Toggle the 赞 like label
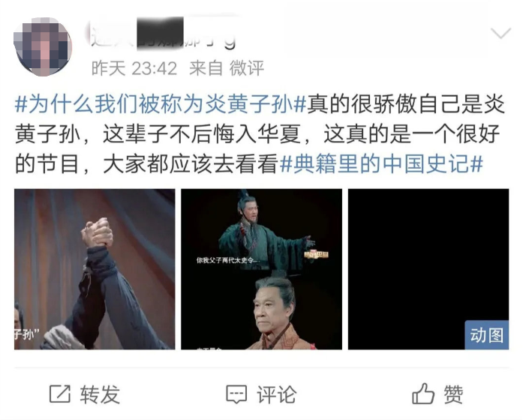This screenshot has width=523, height=420. point(453,394)
